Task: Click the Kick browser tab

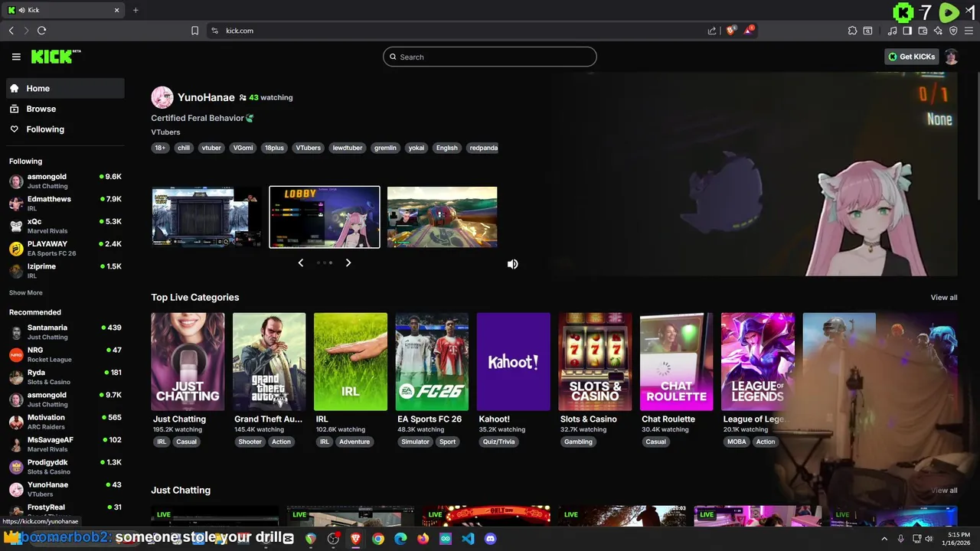Action: [64, 10]
